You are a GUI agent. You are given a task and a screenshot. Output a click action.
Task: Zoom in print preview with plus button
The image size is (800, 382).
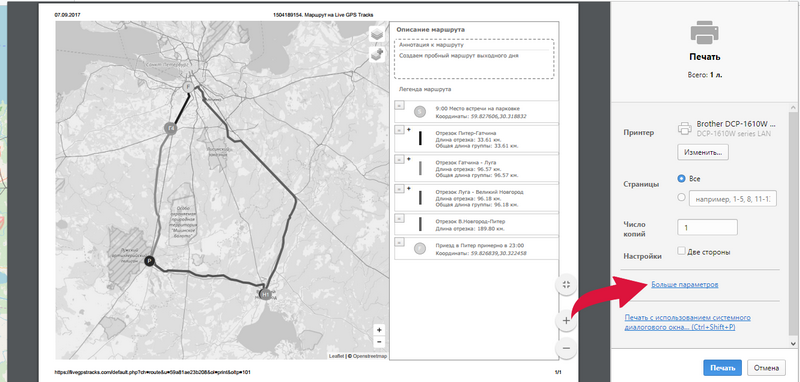tap(566, 321)
